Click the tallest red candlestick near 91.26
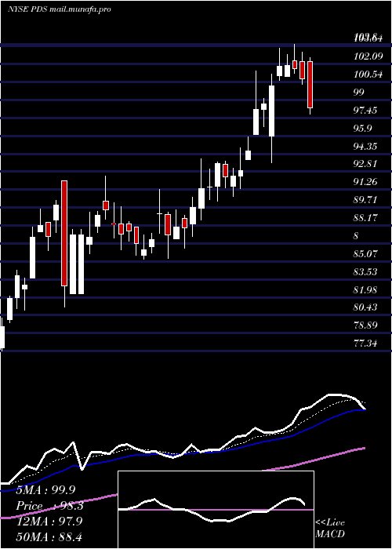 click(x=64, y=234)
